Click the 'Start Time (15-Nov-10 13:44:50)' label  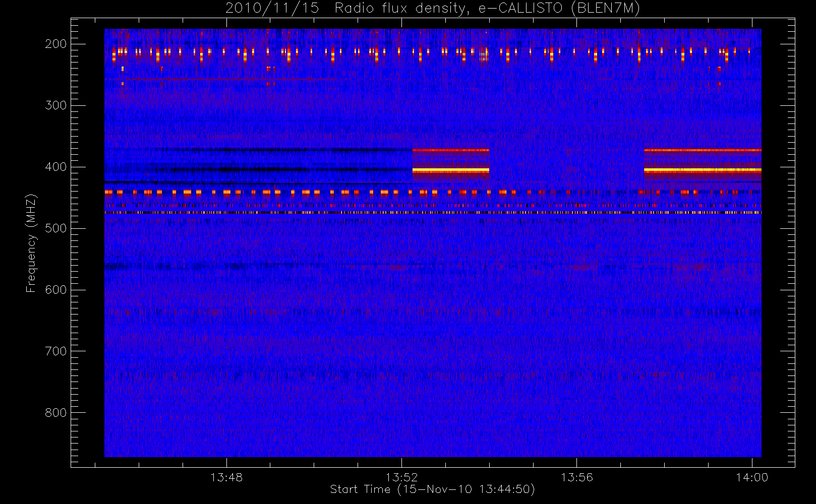pyautogui.click(x=432, y=489)
